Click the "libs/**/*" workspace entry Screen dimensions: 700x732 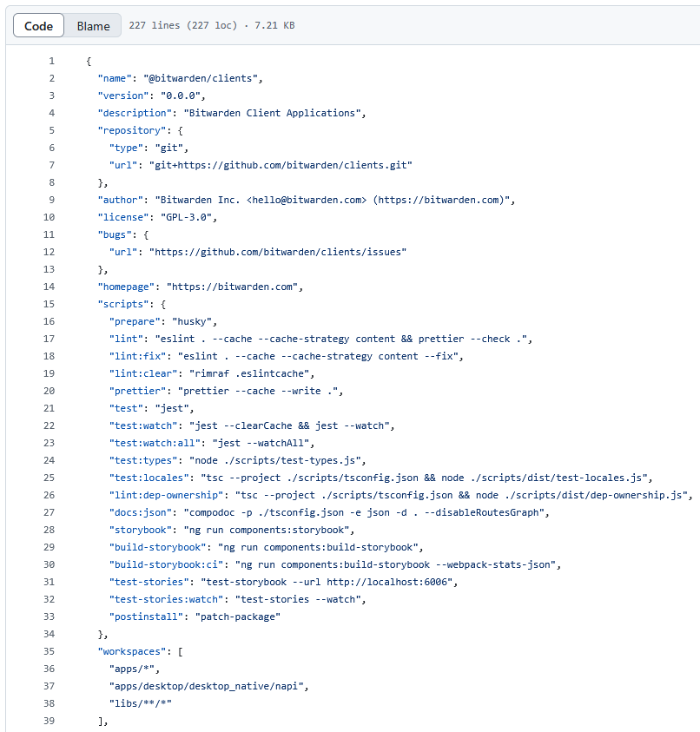(141, 703)
